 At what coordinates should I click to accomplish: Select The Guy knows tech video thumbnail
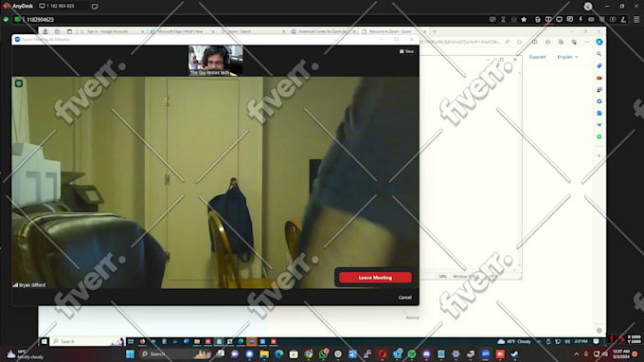216,61
